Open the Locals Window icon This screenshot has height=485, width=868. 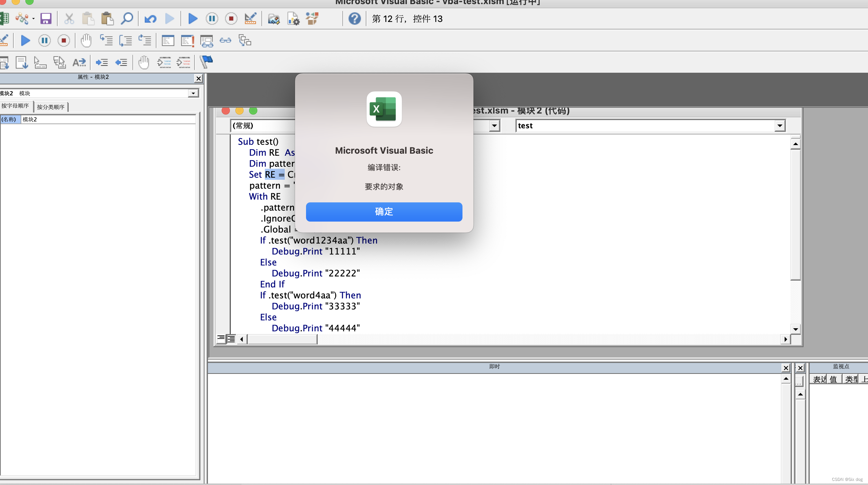click(168, 40)
